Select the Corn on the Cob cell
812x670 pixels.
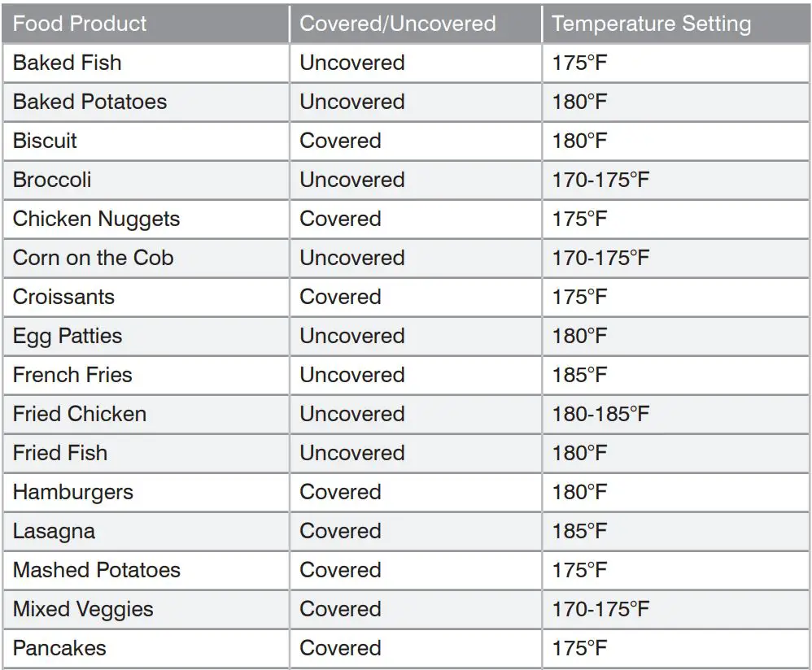(x=93, y=258)
